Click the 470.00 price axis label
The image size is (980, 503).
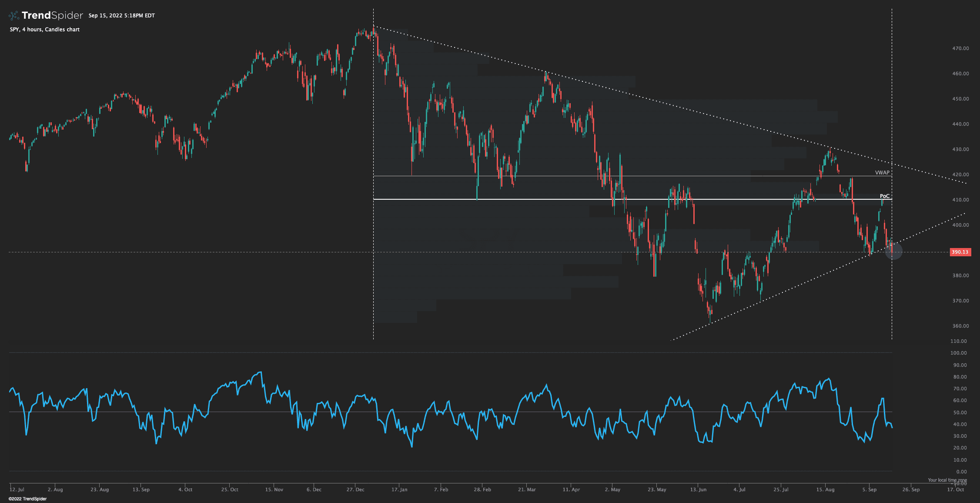pyautogui.click(x=960, y=48)
